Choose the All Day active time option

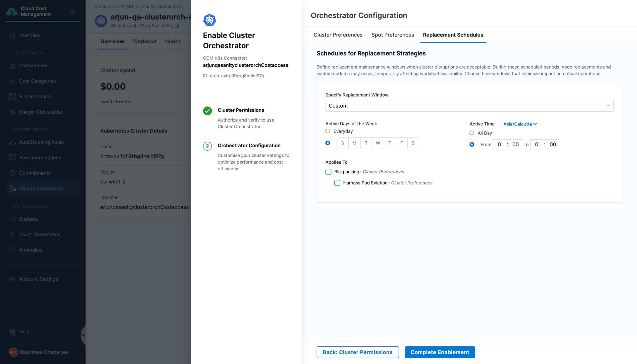click(x=472, y=133)
